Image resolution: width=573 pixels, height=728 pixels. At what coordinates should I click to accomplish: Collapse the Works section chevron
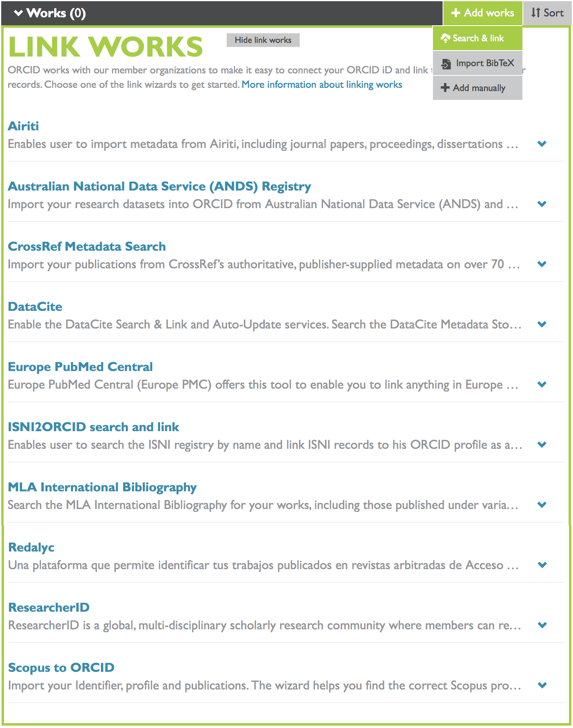[18, 13]
